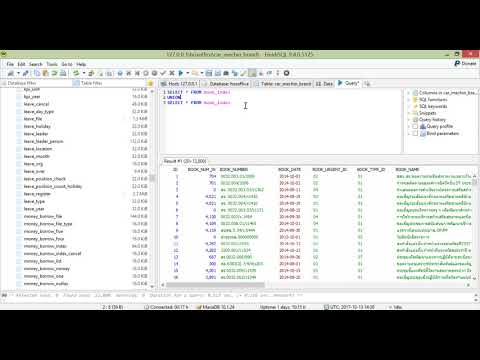Open dropdown arrow next to the Run play icon
480x360 pixels.
coord(188,73)
